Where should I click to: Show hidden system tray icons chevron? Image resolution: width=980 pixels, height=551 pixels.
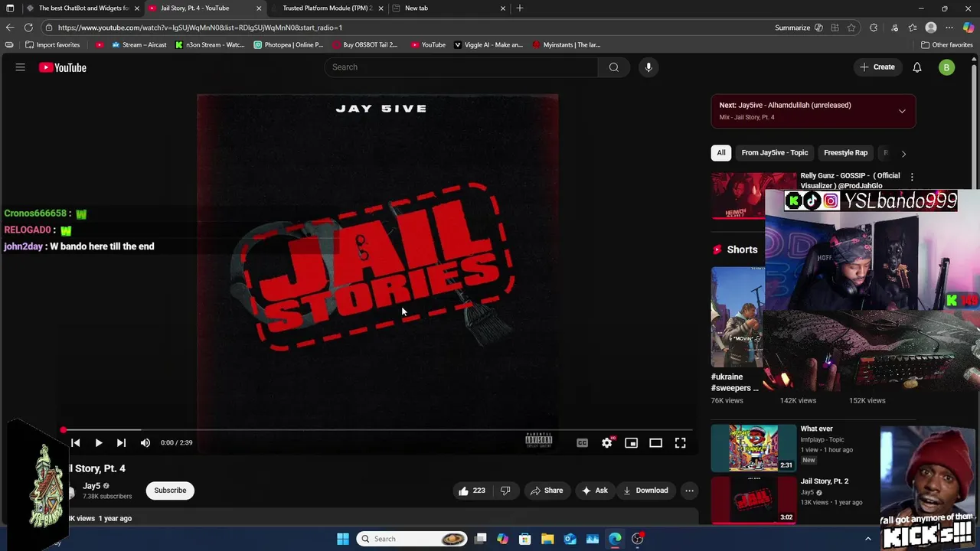tap(867, 539)
